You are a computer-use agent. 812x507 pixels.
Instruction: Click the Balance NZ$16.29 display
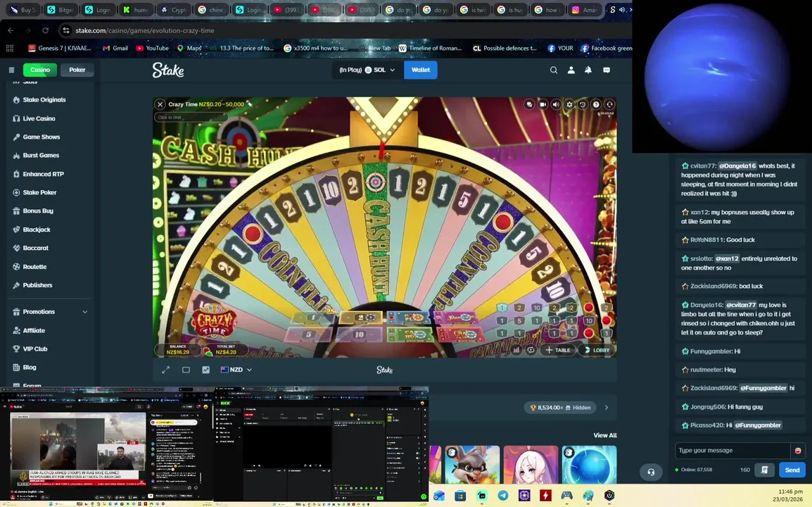tap(177, 349)
